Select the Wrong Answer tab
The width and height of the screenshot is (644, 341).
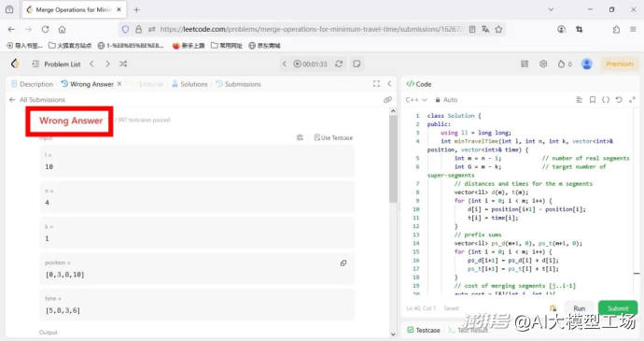click(x=87, y=84)
